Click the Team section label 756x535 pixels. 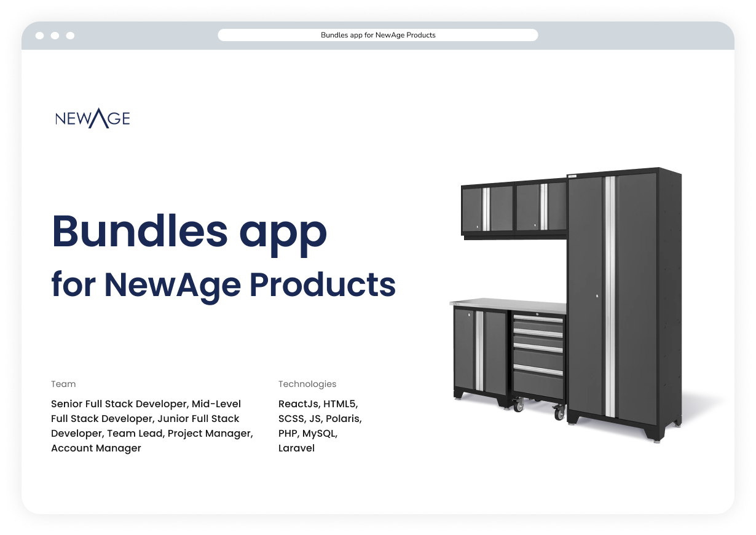tap(63, 384)
